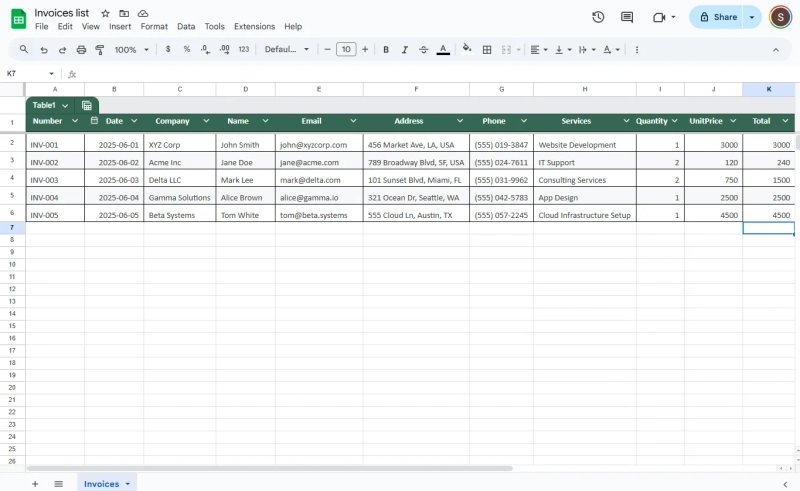Show all sheets list icon
This screenshot has height=491, width=800.
tap(59, 484)
